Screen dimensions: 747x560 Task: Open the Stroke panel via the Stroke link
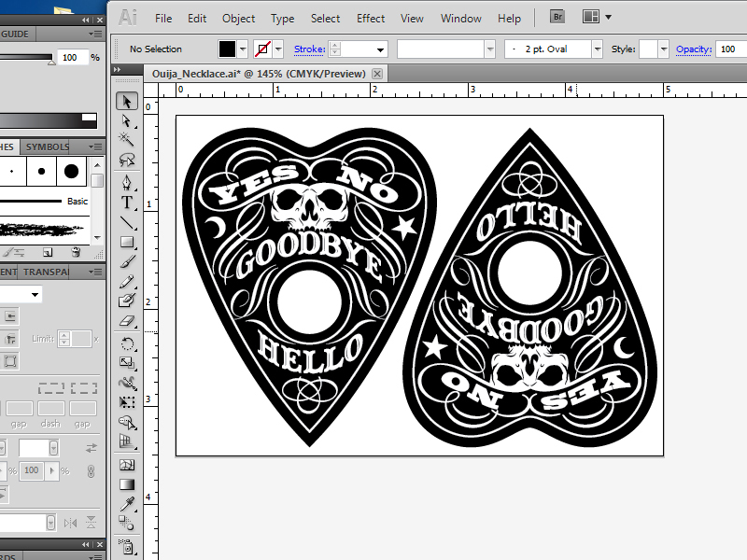point(309,49)
